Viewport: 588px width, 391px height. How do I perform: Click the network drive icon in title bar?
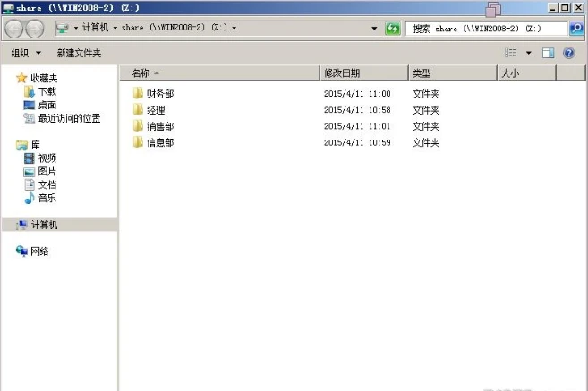point(8,8)
